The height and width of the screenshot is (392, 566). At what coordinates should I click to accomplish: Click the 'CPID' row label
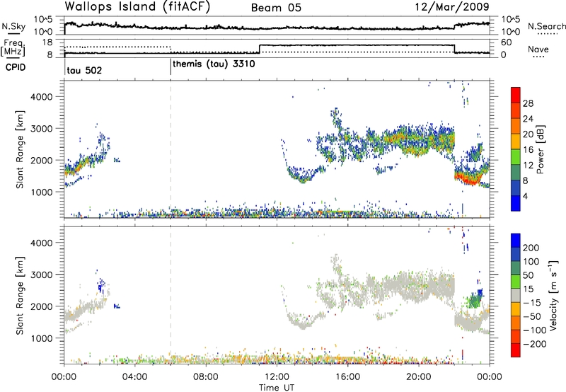coord(16,67)
